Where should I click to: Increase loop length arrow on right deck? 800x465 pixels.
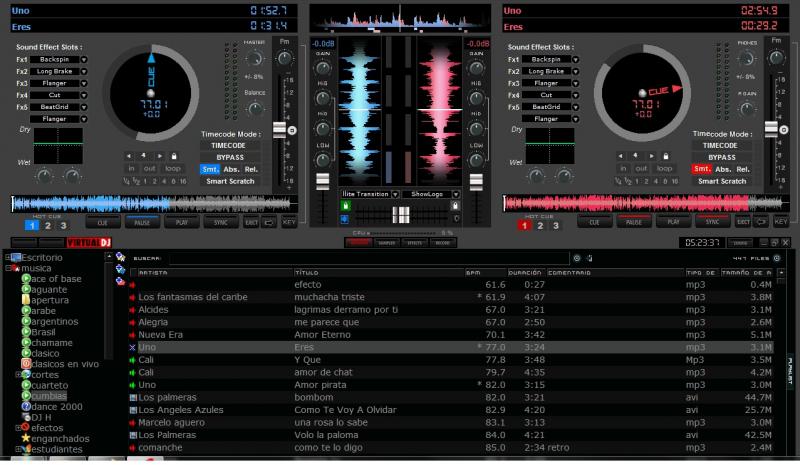[652, 156]
